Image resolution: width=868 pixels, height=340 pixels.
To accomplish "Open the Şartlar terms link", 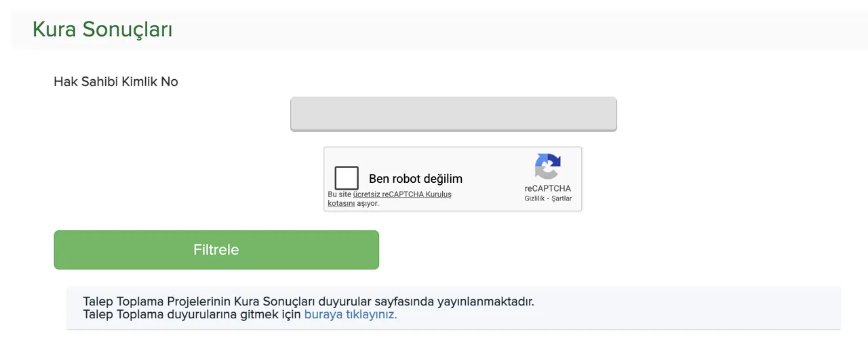I will click(561, 198).
